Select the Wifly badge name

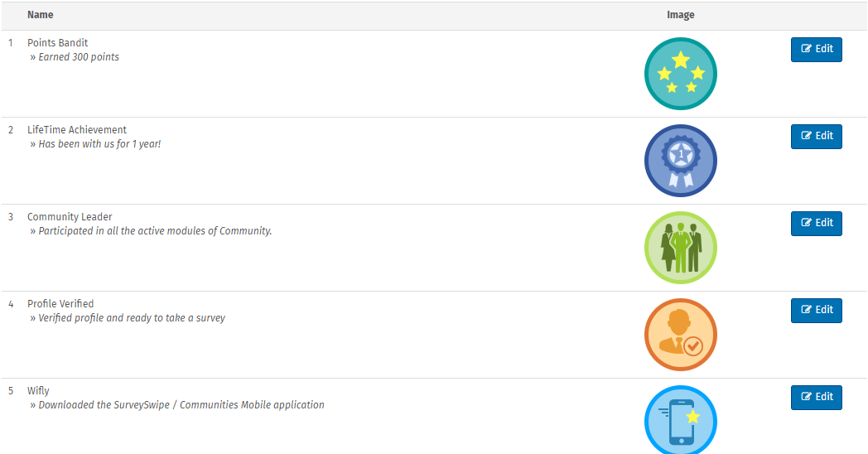coord(38,391)
